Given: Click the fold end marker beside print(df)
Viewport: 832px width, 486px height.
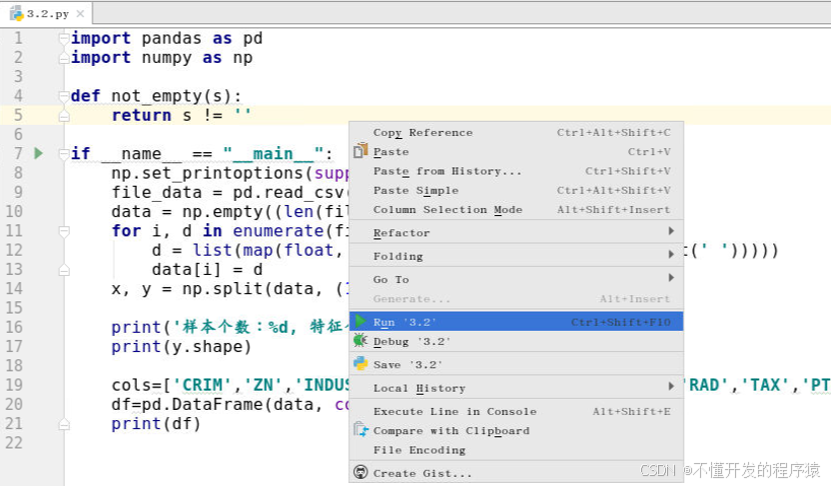Looking at the screenshot, I should 64,424.
